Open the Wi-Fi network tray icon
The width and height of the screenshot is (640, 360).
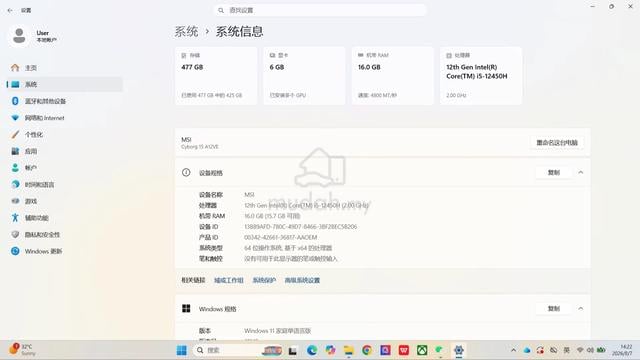point(580,350)
